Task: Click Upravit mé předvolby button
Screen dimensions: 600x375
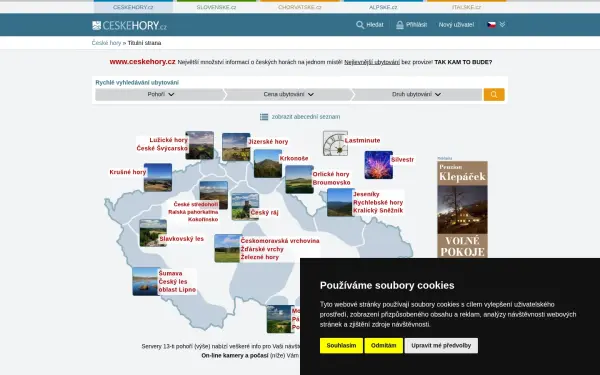Action: 441,346
